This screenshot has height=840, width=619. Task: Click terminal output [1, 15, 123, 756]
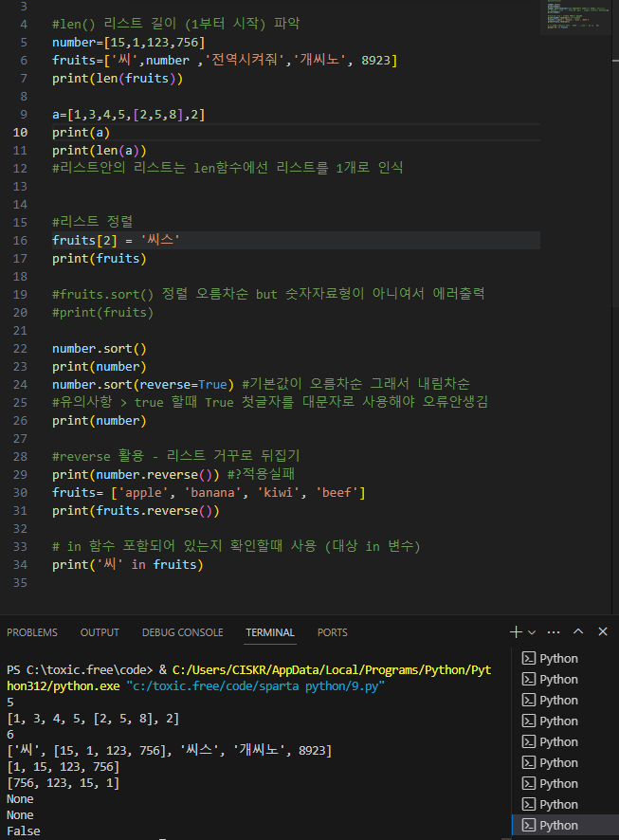[x=64, y=767]
